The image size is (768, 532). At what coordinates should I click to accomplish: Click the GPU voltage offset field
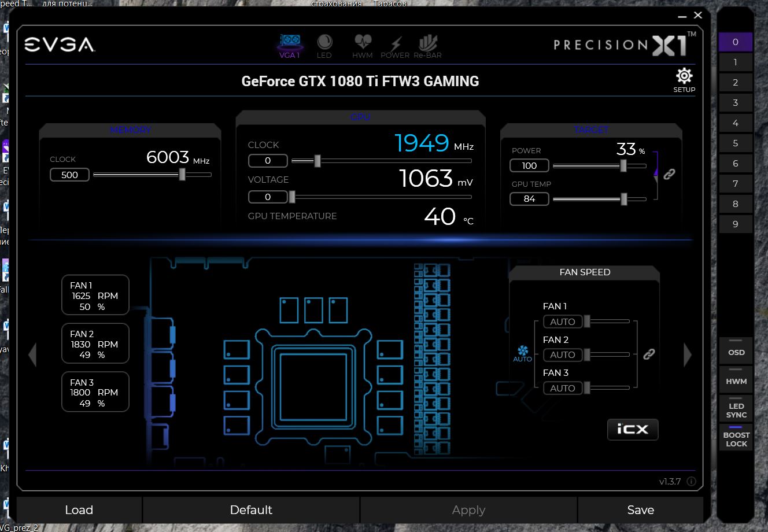tap(268, 197)
